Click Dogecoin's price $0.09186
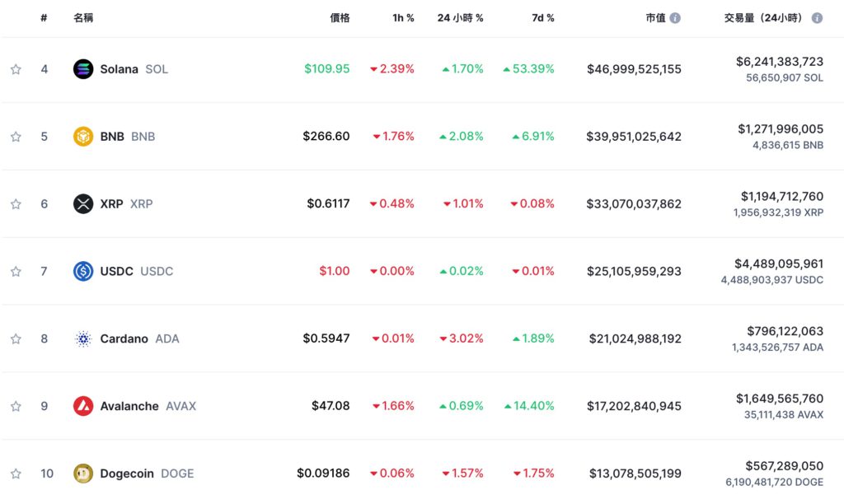The height and width of the screenshot is (504, 844). (x=323, y=473)
